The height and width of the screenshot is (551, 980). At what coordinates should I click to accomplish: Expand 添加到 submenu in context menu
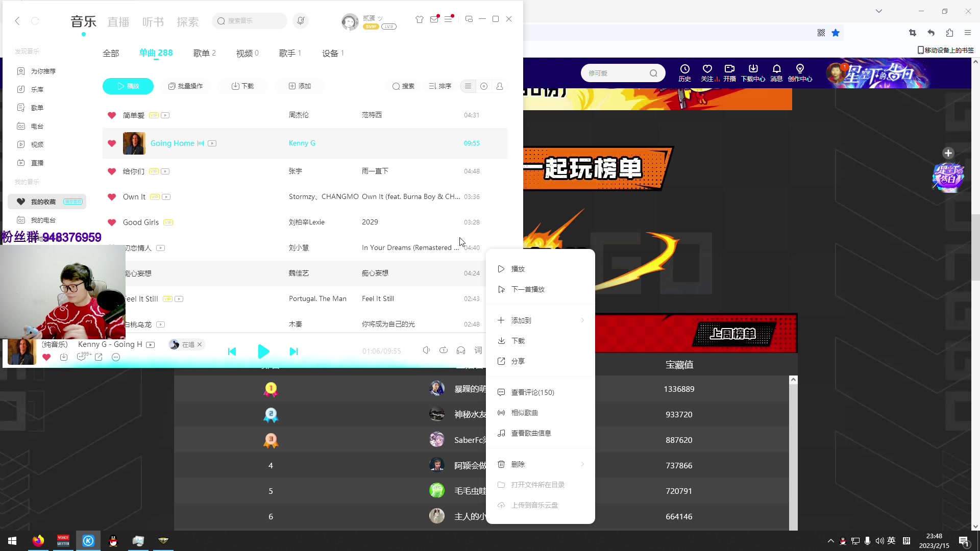(x=541, y=320)
